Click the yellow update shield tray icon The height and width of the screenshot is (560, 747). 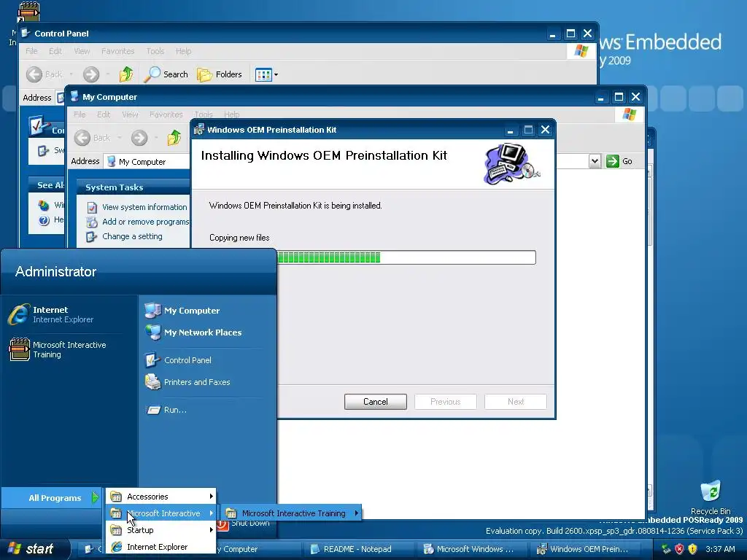click(692, 549)
